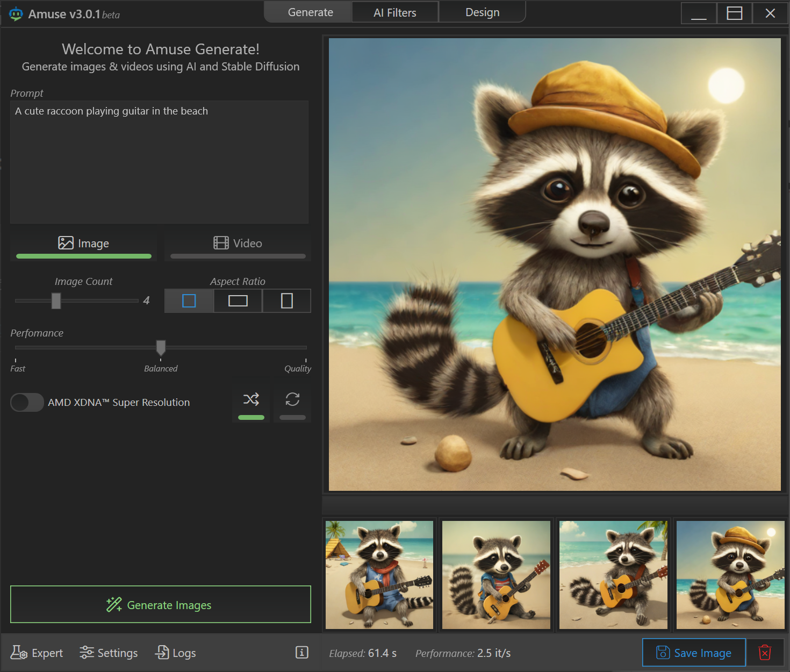Screen dimensions: 790x672
Task: Enable AMD XDNA Super Resolution toggle
Action: pyautogui.click(x=27, y=402)
